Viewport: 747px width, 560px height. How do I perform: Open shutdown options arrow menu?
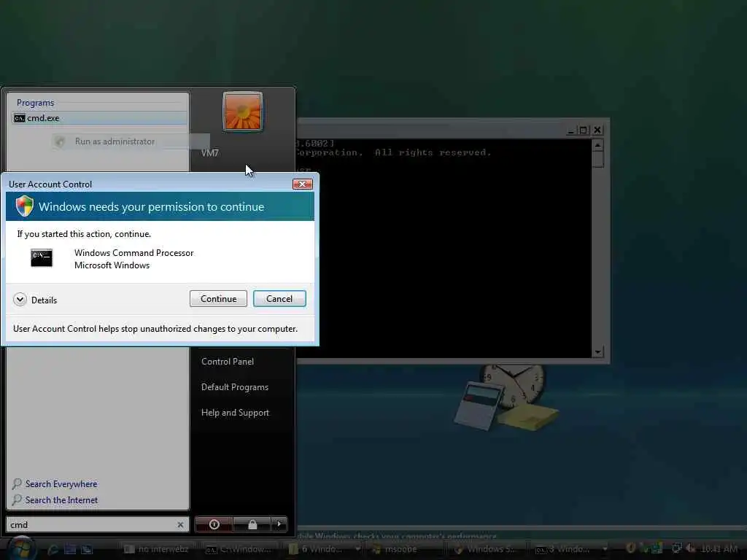(279, 524)
